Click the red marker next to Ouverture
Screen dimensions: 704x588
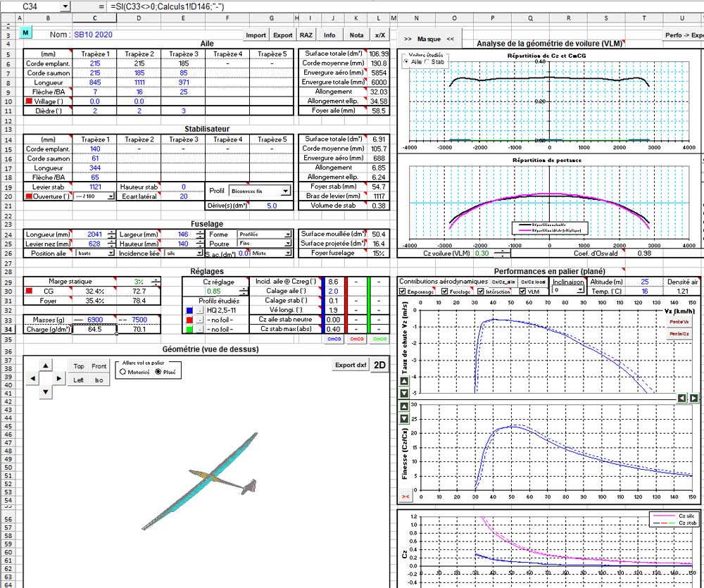[29, 196]
